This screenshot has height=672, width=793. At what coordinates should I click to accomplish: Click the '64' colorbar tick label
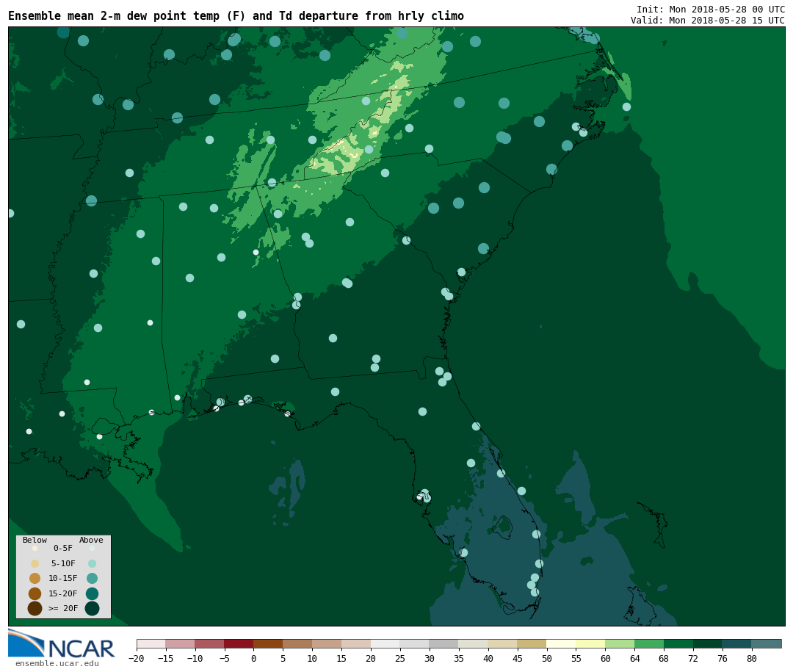pyautogui.click(x=634, y=658)
